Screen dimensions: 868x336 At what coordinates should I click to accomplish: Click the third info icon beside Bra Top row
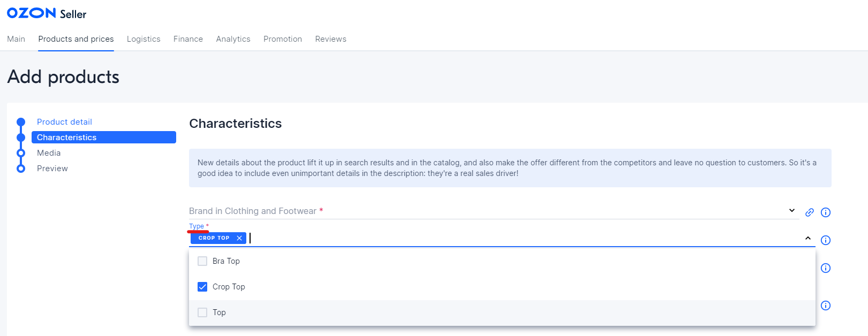826,268
